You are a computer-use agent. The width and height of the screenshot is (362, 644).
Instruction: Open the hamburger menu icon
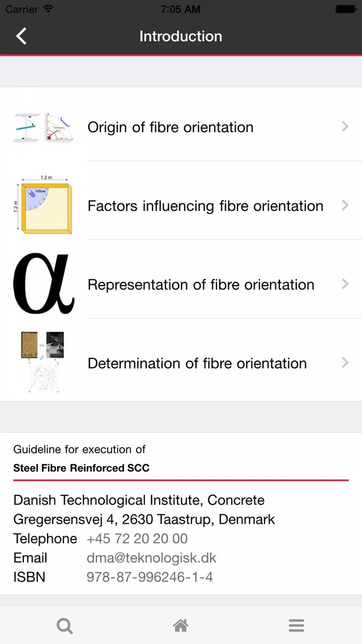click(296, 625)
